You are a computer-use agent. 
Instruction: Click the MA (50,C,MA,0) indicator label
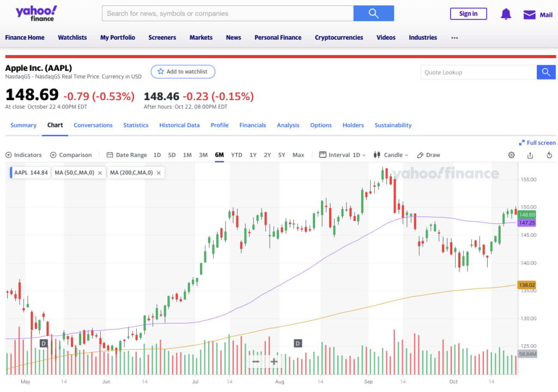74,173
